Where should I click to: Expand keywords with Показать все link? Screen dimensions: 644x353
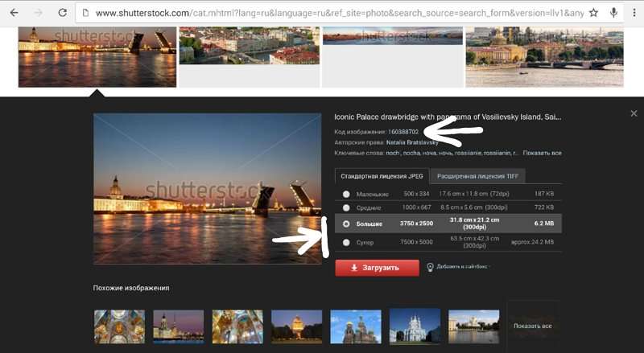[542, 153]
